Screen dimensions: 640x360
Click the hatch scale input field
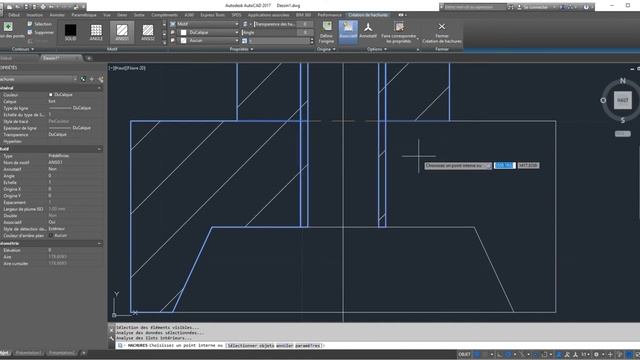279,41
